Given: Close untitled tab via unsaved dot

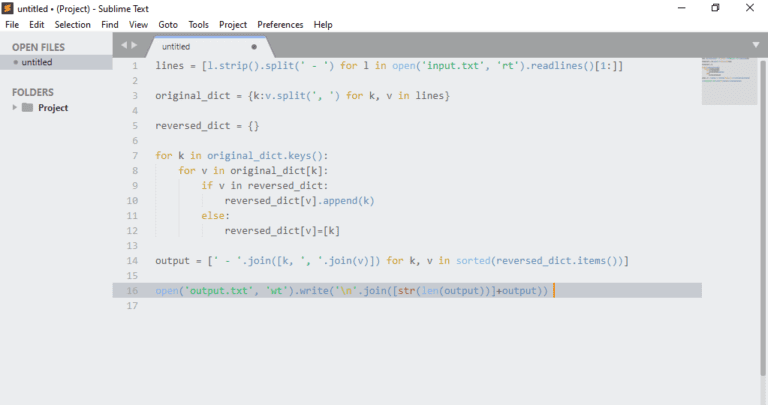Looking at the screenshot, I should tap(254, 47).
